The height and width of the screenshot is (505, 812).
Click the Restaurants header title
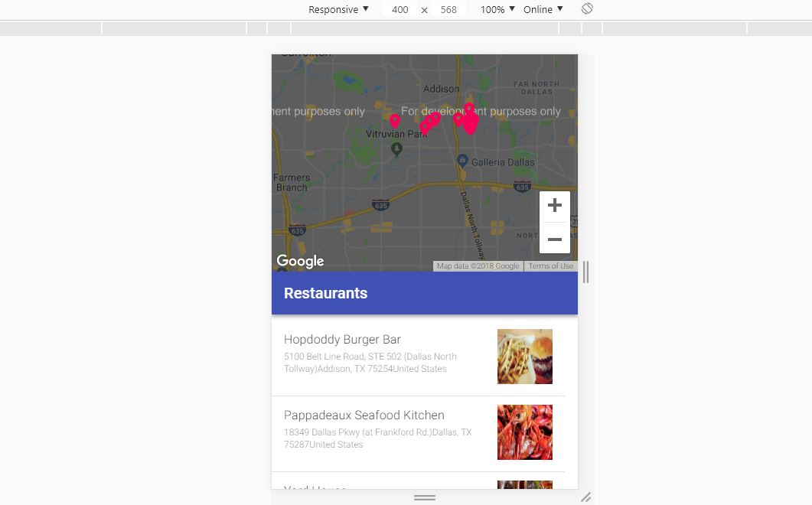[326, 293]
